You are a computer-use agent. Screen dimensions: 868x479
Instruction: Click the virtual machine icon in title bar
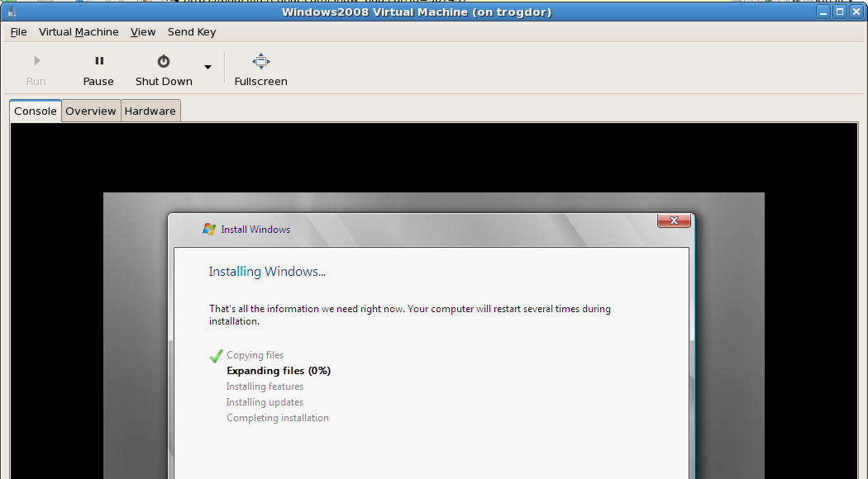(x=12, y=12)
